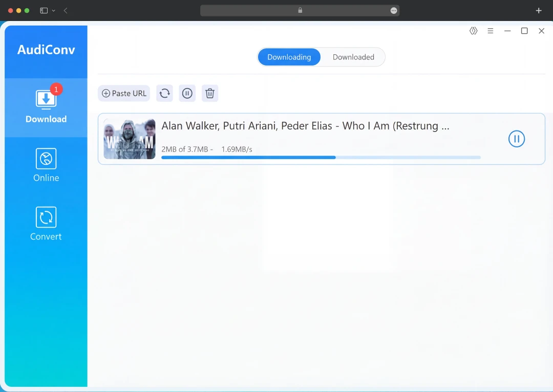
Task: Delete downloads with the trash icon
Action: (x=210, y=93)
